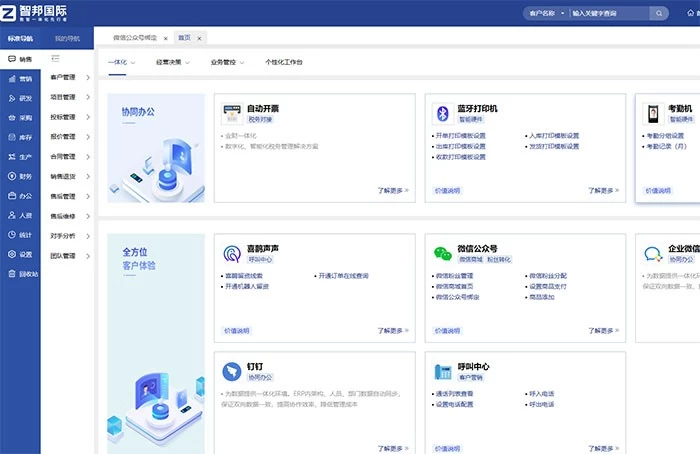Click the Bluetooth printer (蓝牙打印机) icon
700x454 pixels.
[x=443, y=112]
